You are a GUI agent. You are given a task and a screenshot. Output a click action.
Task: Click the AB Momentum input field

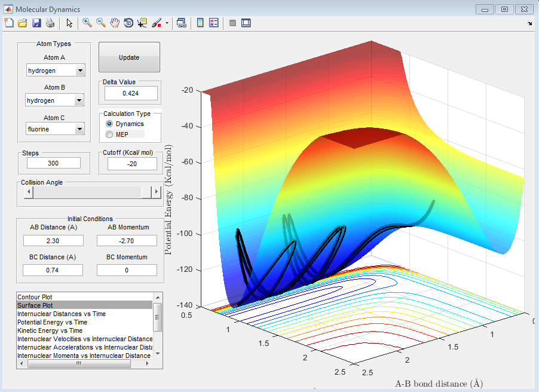point(127,240)
